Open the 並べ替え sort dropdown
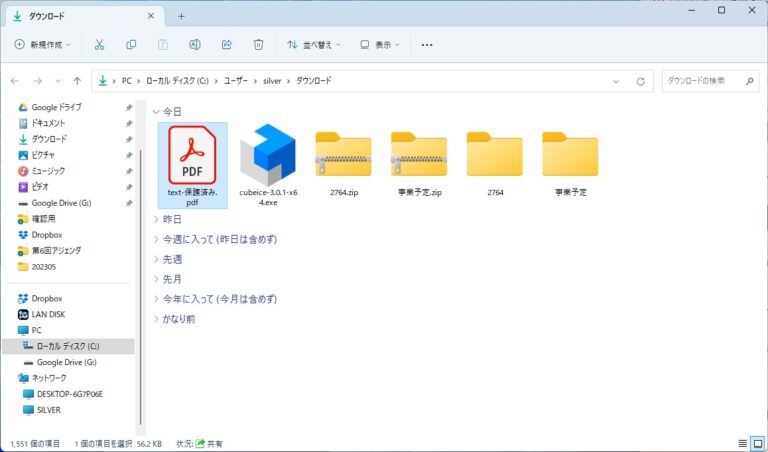Screen dimensions: 768x452 [x=313, y=45]
